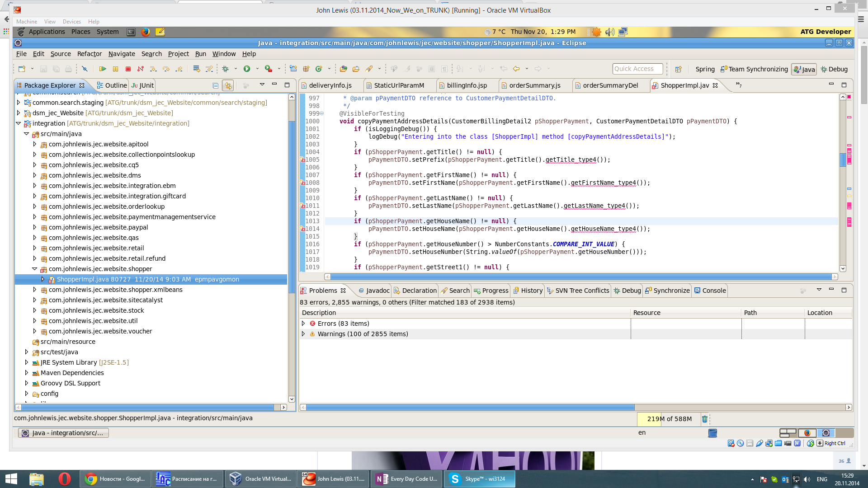
Task: Click the green Run launch icon
Action: point(247,69)
